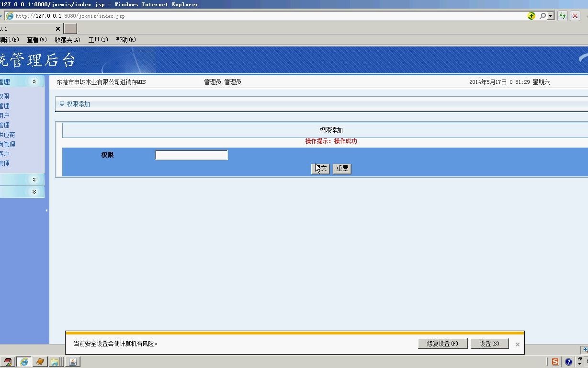The height and width of the screenshot is (368, 588).
Task: Click the IE page icon in the address bar
Action: (10, 15)
